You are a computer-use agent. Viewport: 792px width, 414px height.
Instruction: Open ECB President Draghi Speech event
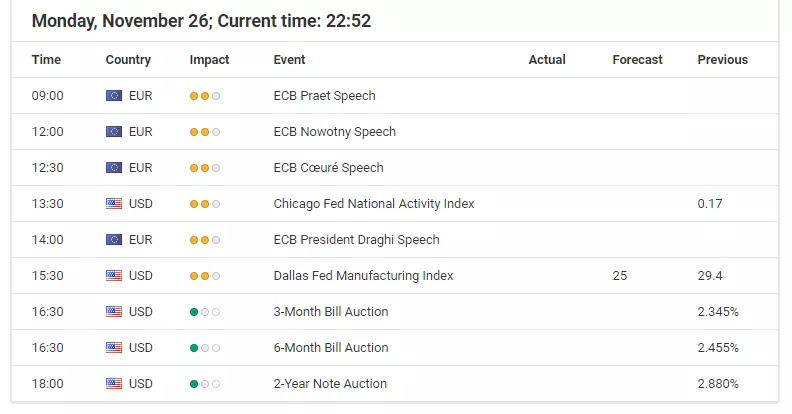(x=357, y=240)
